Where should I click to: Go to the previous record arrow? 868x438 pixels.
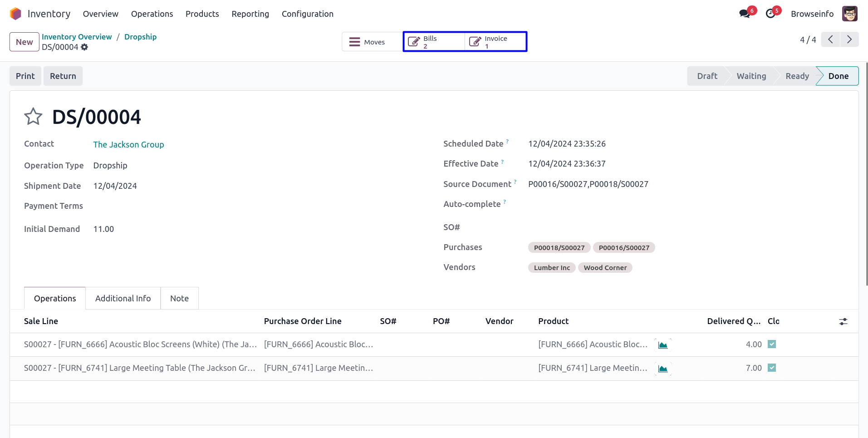coord(830,39)
